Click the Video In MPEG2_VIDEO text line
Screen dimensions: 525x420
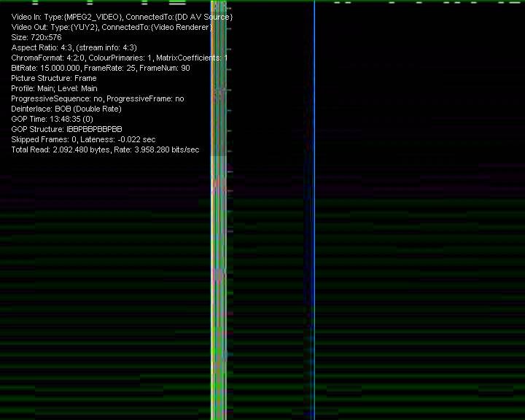[122, 17]
